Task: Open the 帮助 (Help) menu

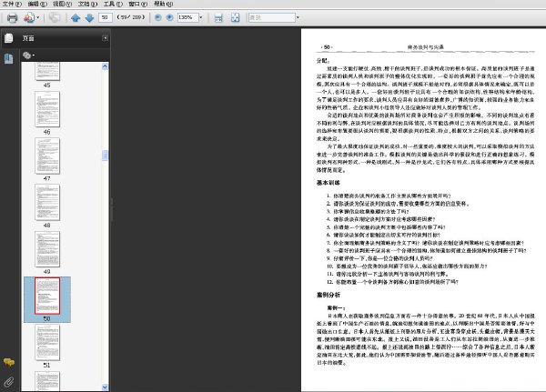Action: (163, 4)
